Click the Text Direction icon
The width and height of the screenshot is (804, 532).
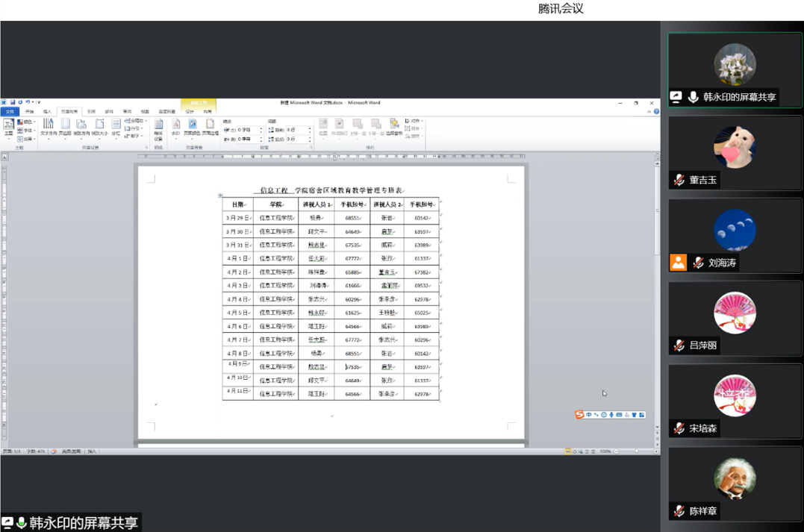[x=48, y=127]
